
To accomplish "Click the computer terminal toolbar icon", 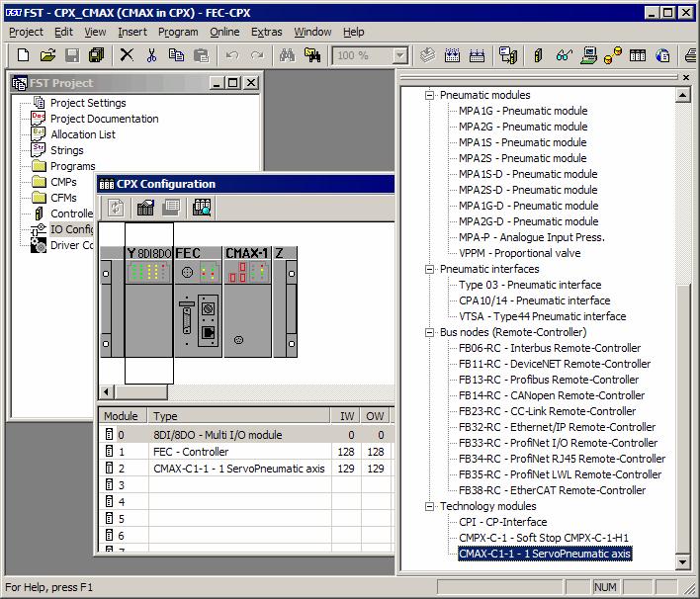I will pos(589,55).
